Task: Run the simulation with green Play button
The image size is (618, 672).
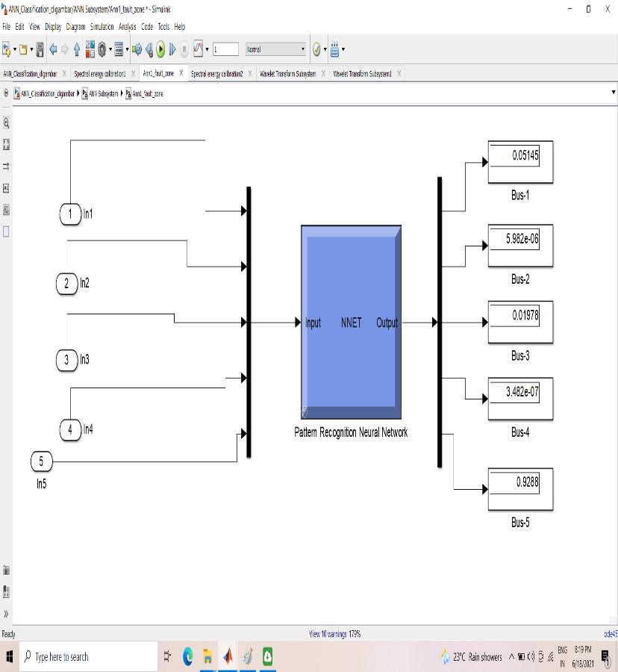Action: (160, 50)
